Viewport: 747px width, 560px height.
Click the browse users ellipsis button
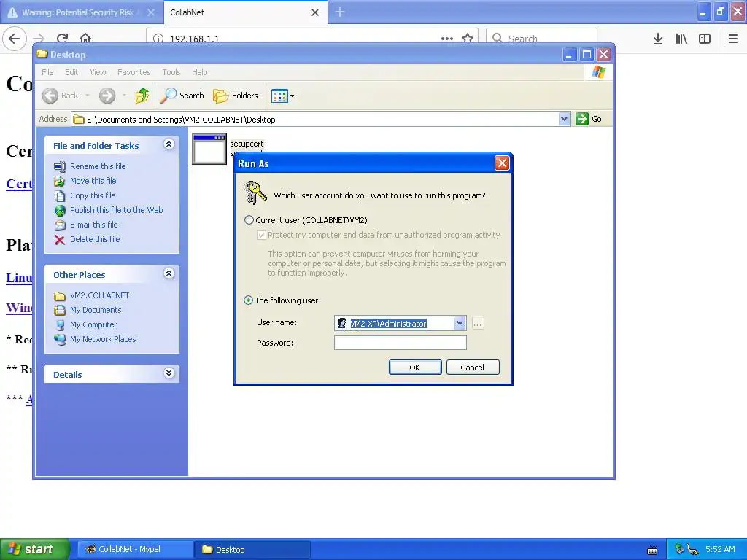[477, 323]
